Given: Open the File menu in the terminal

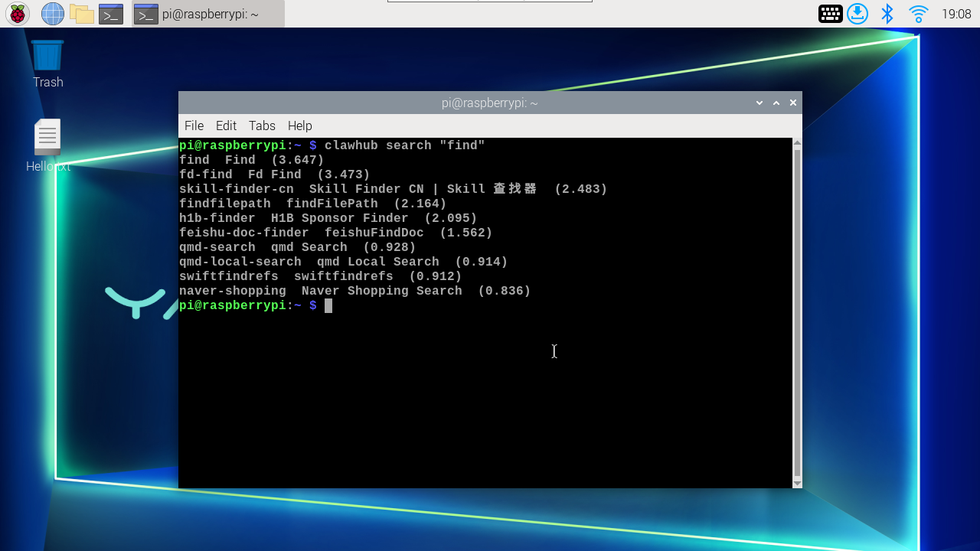Looking at the screenshot, I should click(194, 126).
